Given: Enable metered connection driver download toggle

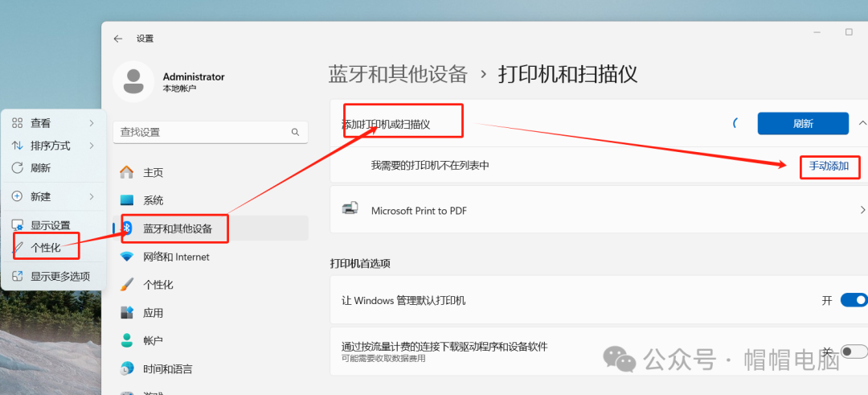Looking at the screenshot, I should click(854, 352).
